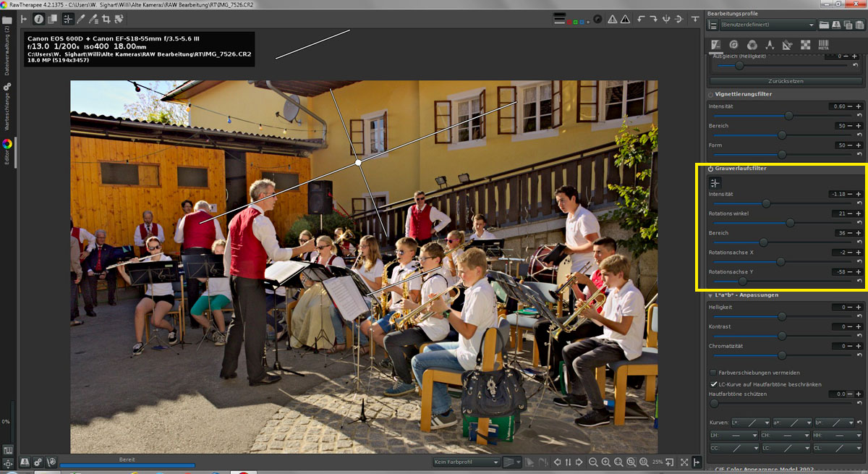
Task: Increase Rotationswinkel with the plus button
Action: (x=859, y=213)
